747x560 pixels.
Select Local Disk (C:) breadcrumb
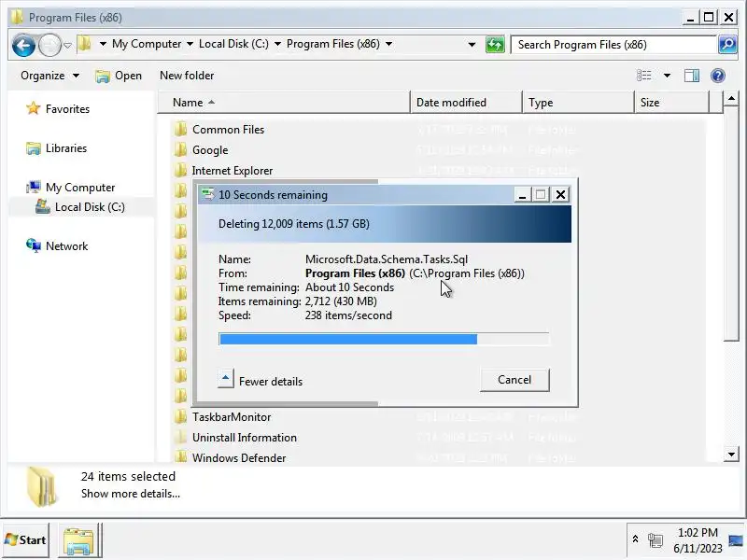click(233, 44)
